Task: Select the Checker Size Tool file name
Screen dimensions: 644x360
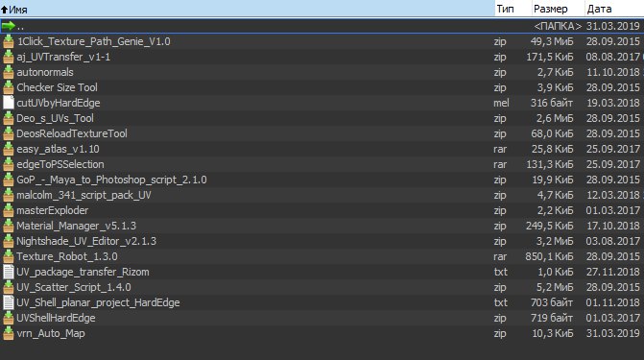Action: pyautogui.click(x=57, y=87)
